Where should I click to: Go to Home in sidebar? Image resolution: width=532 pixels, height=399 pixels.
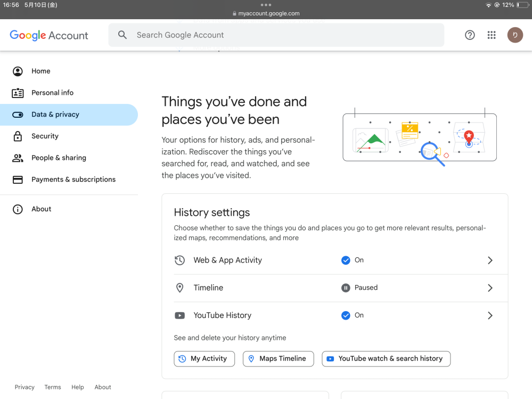pyautogui.click(x=69, y=71)
